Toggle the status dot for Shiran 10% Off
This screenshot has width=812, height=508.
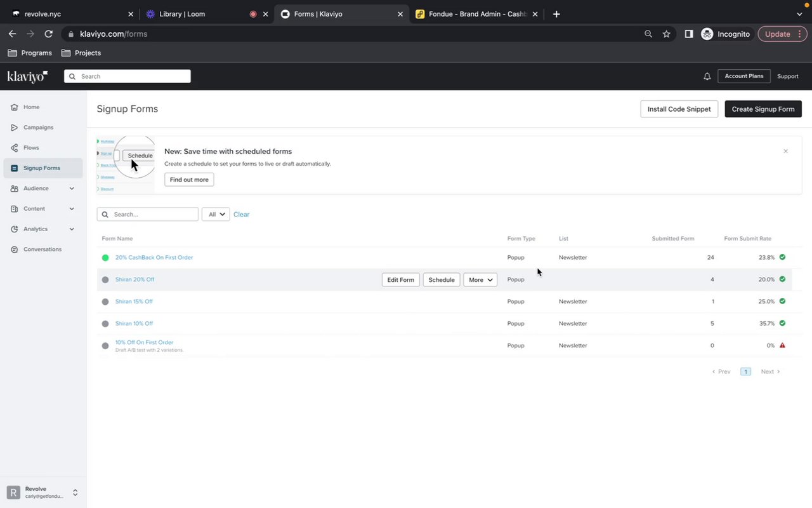[x=105, y=324]
